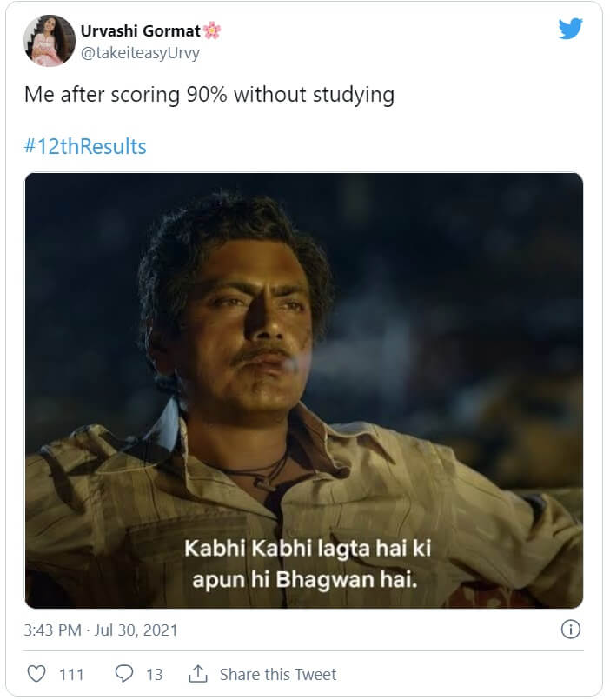Click the "Me after scoring 90%" tweet text
Image resolution: width=610 pixels, height=700 pixels.
(209, 95)
